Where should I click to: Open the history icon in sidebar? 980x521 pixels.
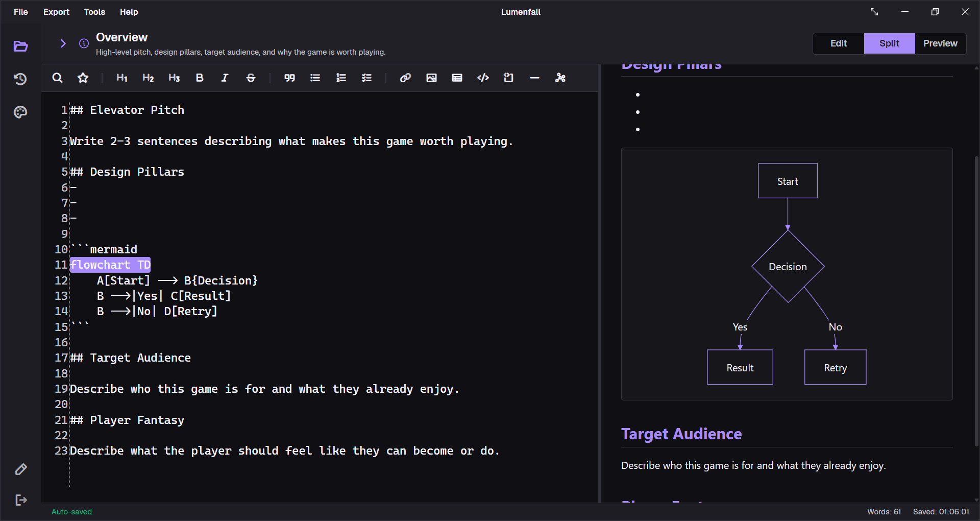point(20,79)
